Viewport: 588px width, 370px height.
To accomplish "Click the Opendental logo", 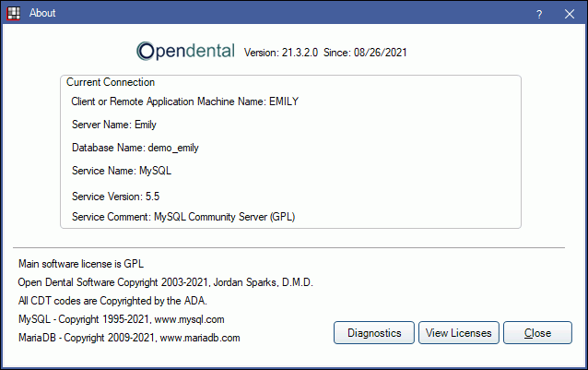I will click(x=185, y=51).
